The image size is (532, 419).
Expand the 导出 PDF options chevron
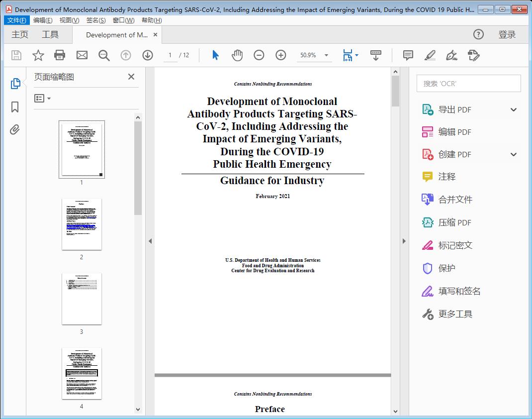point(514,109)
